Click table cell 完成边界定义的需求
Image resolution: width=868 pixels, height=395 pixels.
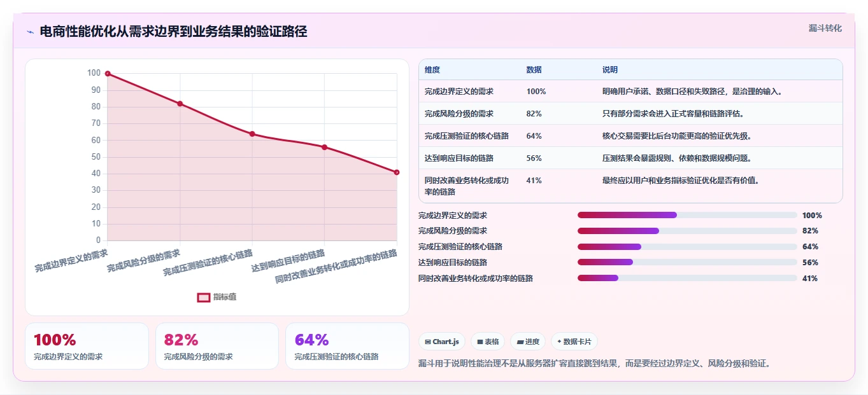pos(459,92)
